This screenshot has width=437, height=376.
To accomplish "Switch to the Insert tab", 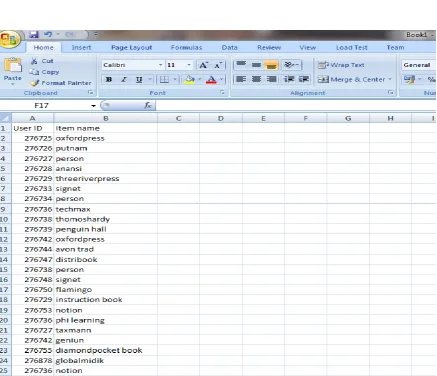I will 81,47.
